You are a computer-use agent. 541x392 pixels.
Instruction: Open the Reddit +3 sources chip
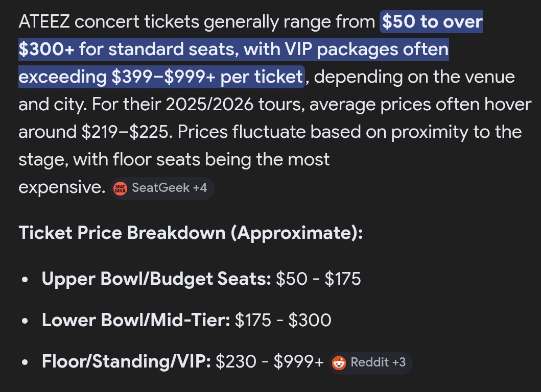[x=370, y=362]
